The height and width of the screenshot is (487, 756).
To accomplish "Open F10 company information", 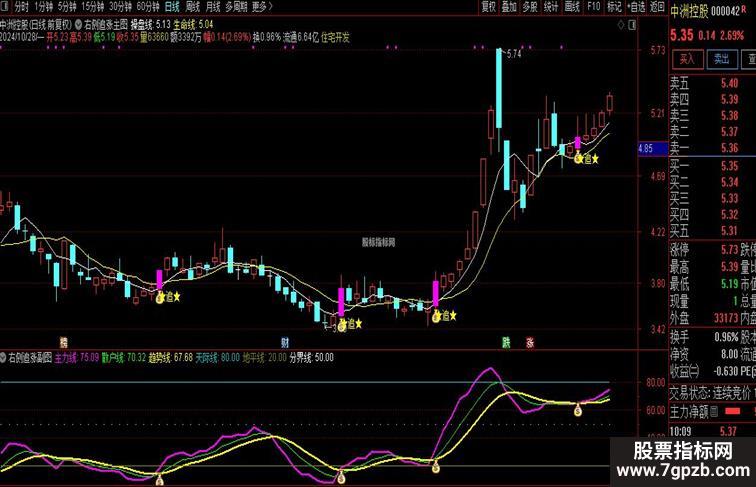I will (x=594, y=7).
